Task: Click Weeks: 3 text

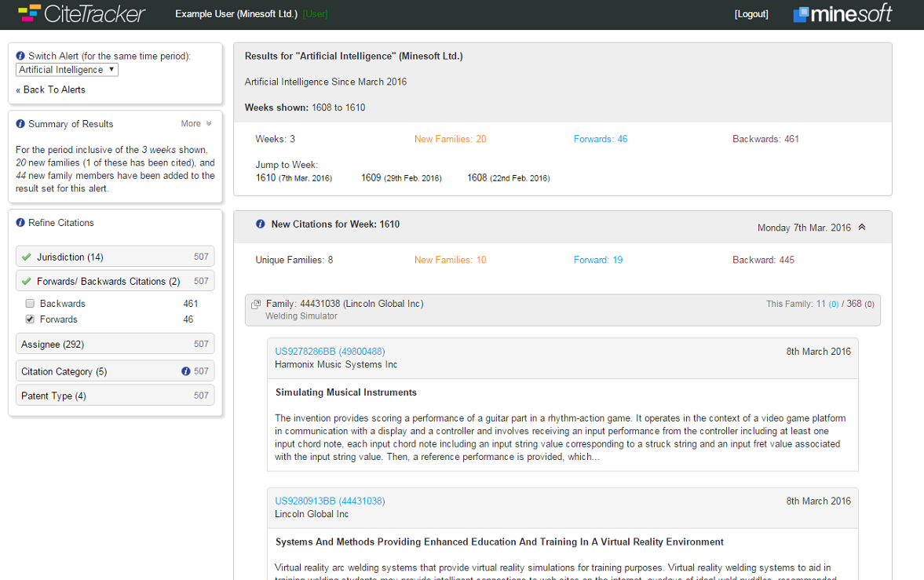Action: pyautogui.click(x=276, y=139)
